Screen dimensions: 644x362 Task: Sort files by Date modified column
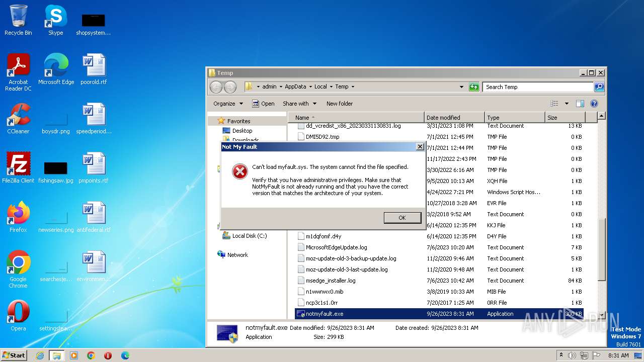[x=454, y=117]
